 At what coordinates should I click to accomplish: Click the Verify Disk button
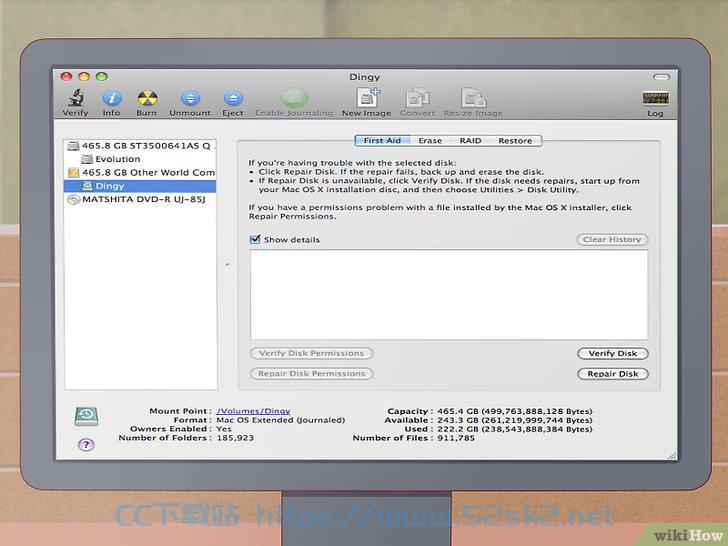click(x=613, y=353)
